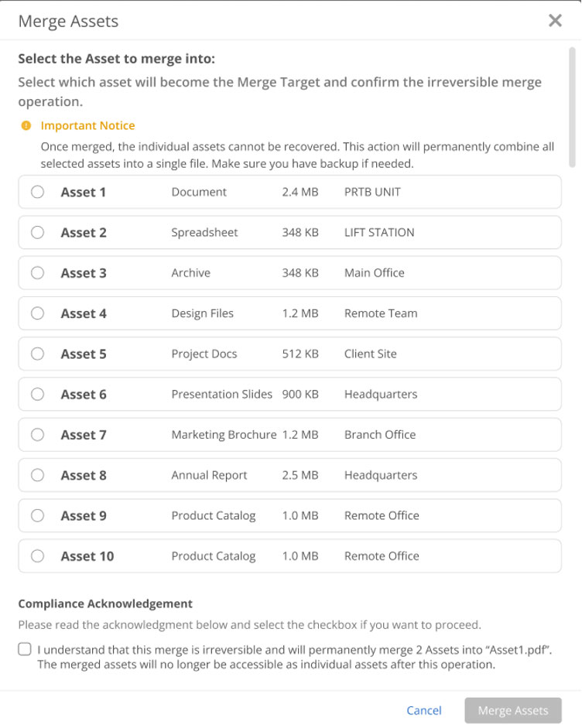Click the Asset 1 PRTB UNIT row
The image size is (582, 728).
tap(289, 192)
